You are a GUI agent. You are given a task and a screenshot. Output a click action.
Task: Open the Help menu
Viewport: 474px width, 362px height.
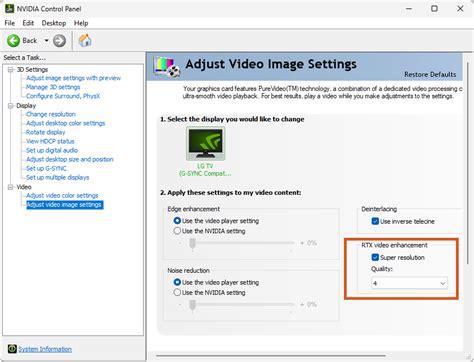click(x=81, y=23)
